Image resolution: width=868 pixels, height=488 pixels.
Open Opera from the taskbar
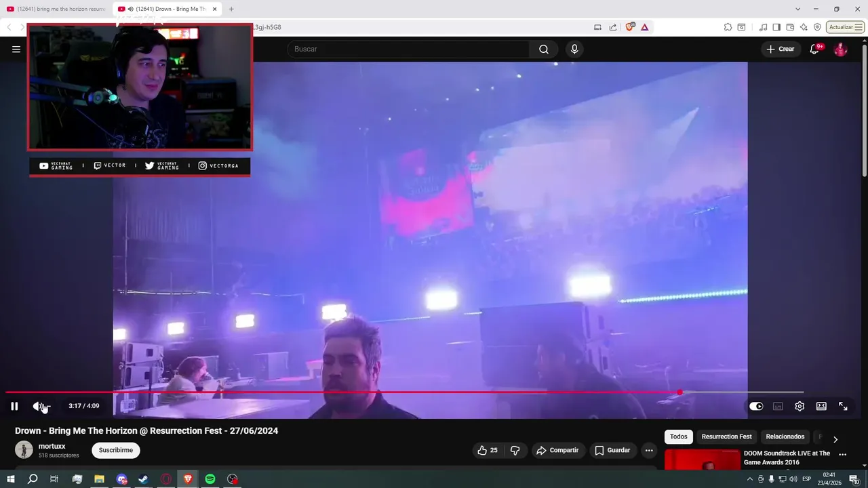pos(166,479)
